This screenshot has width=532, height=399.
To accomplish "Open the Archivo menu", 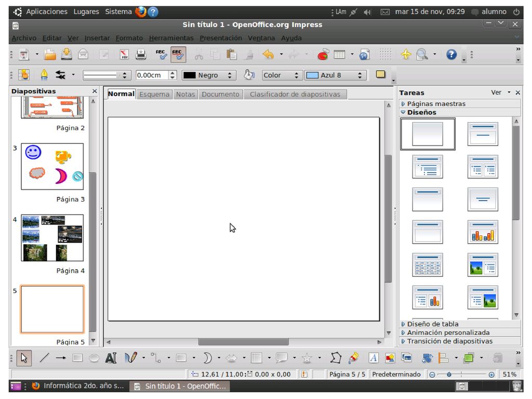I will point(24,38).
